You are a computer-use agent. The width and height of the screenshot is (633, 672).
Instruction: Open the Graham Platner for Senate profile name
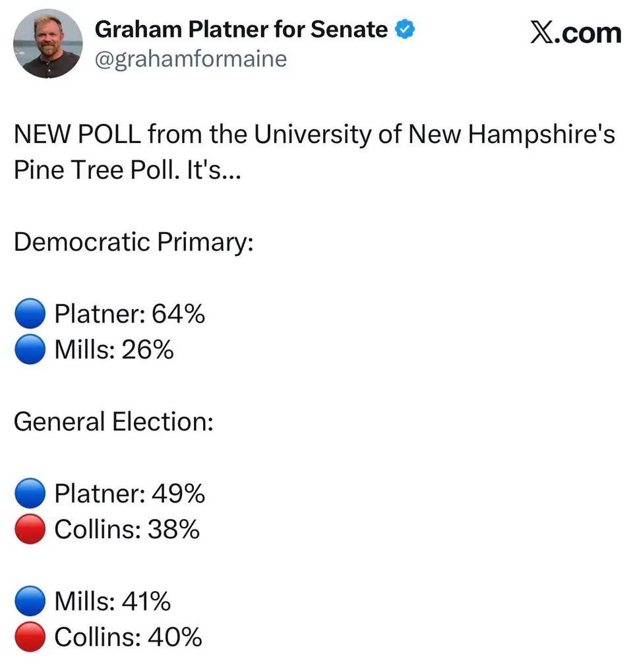[241, 30]
